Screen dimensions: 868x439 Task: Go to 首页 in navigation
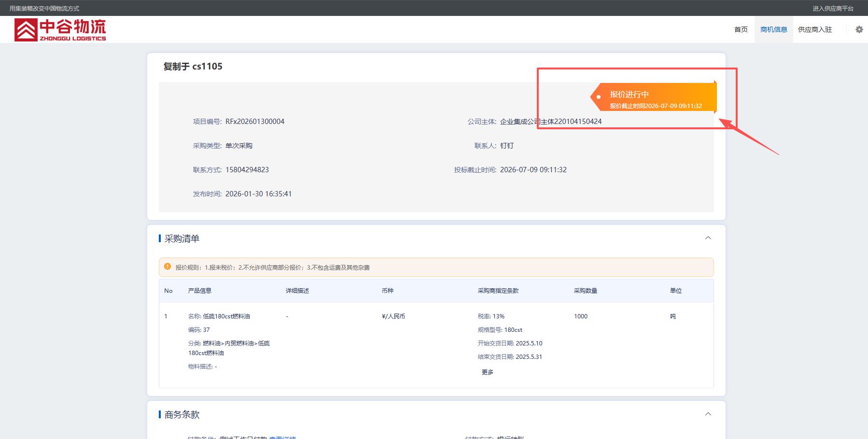pos(741,29)
